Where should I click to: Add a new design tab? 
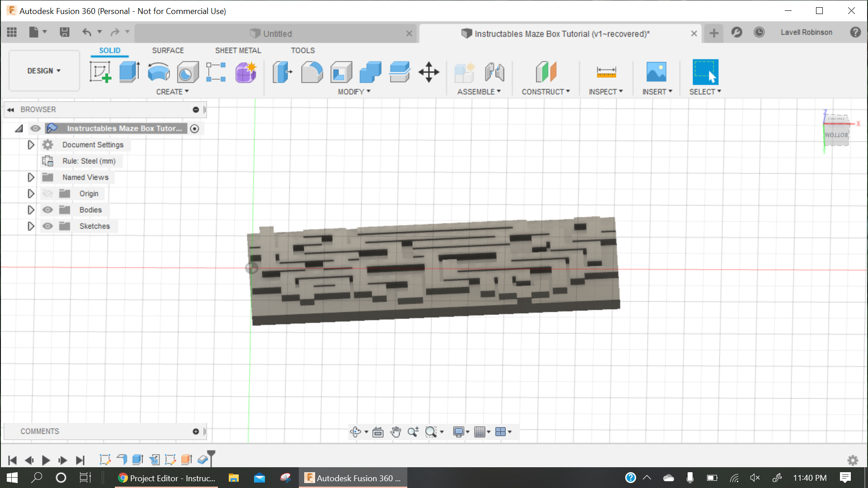[714, 33]
